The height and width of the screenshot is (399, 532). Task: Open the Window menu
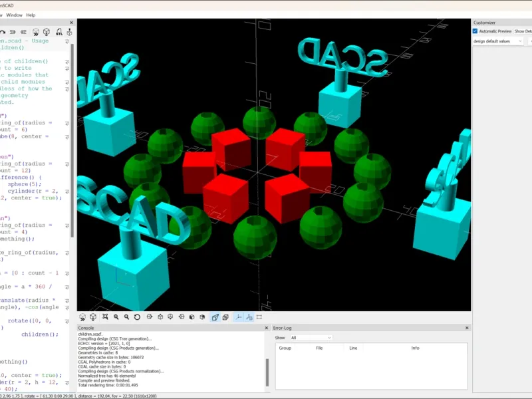[x=14, y=15]
